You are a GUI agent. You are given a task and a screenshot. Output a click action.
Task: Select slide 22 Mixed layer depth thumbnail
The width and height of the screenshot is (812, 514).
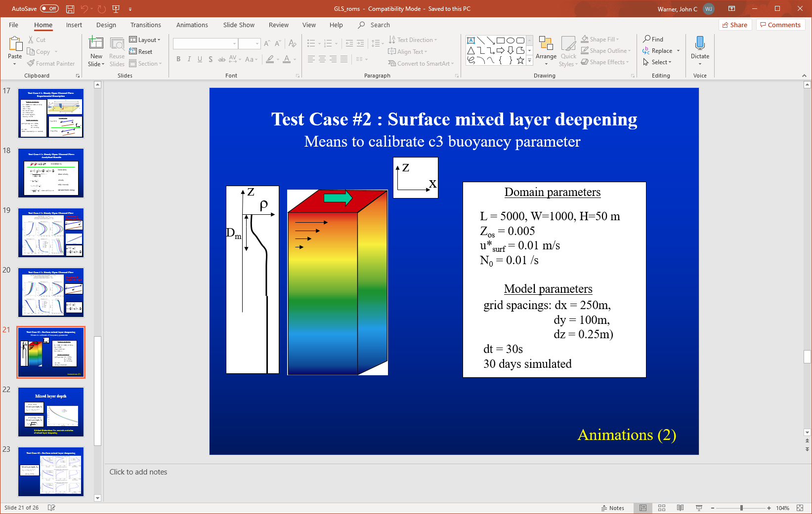(x=51, y=412)
